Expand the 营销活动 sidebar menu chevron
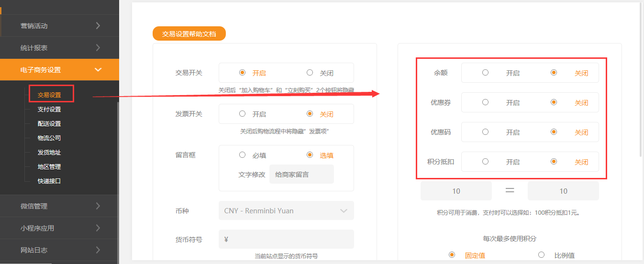644x264 pixels. 98,26
